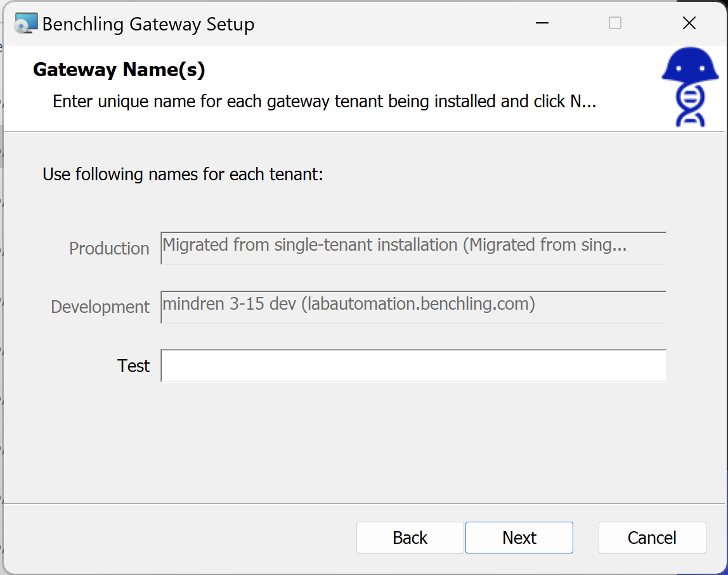
Task: Click the greyed-out maximize window icon
Action: click(x=614, y=24)
